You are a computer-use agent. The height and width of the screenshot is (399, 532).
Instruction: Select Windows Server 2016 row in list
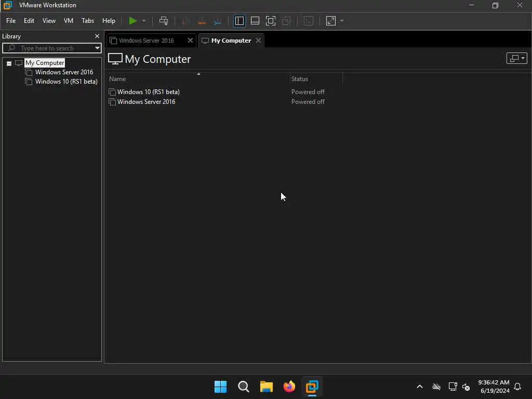point(146,102)
